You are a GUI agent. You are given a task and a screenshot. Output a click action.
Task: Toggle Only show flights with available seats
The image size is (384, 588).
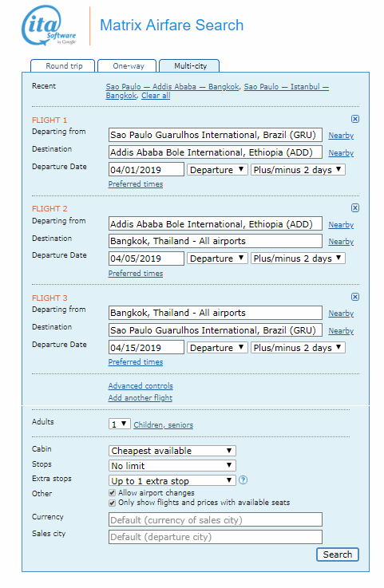tap(112, 503)
